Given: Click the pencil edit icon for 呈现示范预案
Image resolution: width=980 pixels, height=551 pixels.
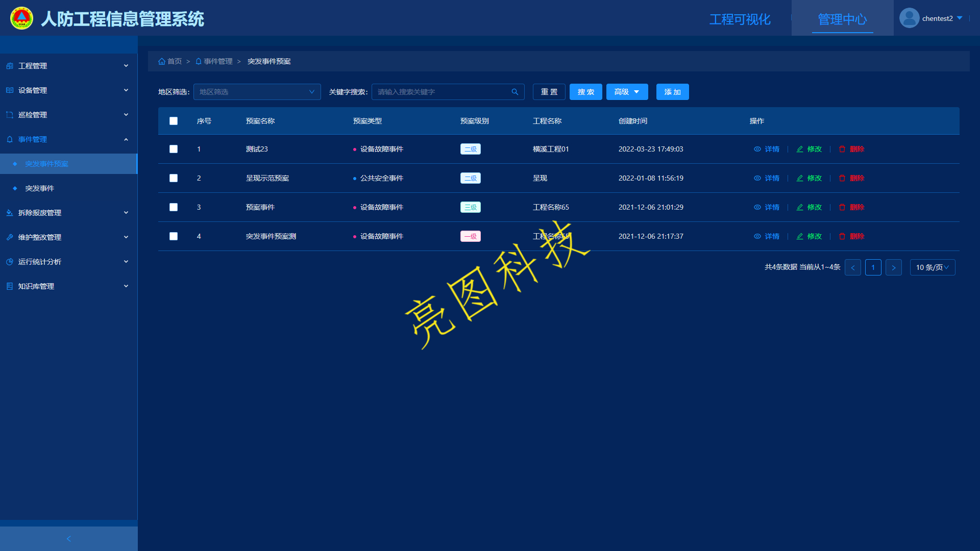Looking at the screenshot, I should pyautogui.click(x=800, y=178).
